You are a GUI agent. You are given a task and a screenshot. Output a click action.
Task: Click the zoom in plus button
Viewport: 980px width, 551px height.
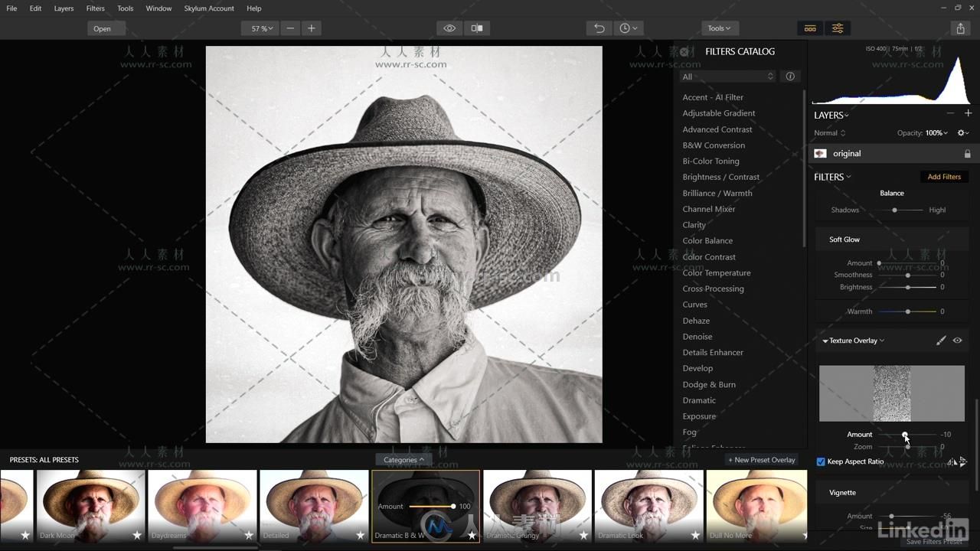[x=311, y=28]
